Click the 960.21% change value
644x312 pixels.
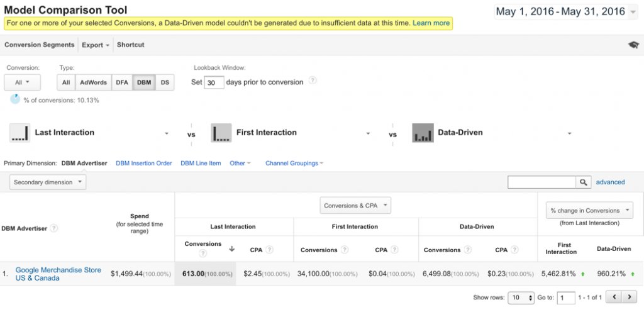611,274
